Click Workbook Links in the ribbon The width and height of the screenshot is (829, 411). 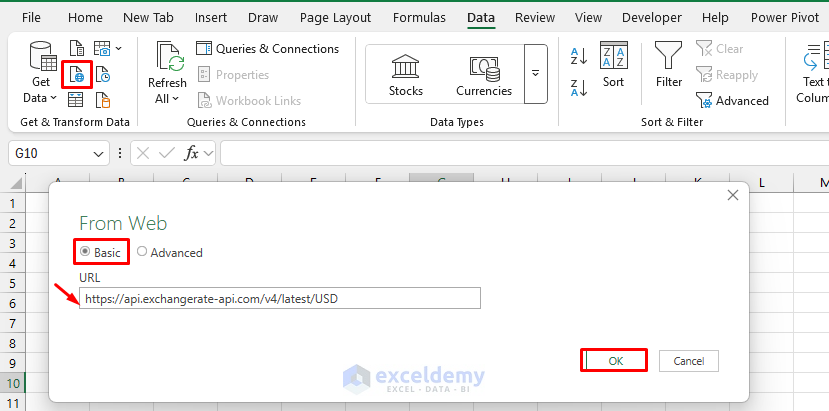[249, 101]
